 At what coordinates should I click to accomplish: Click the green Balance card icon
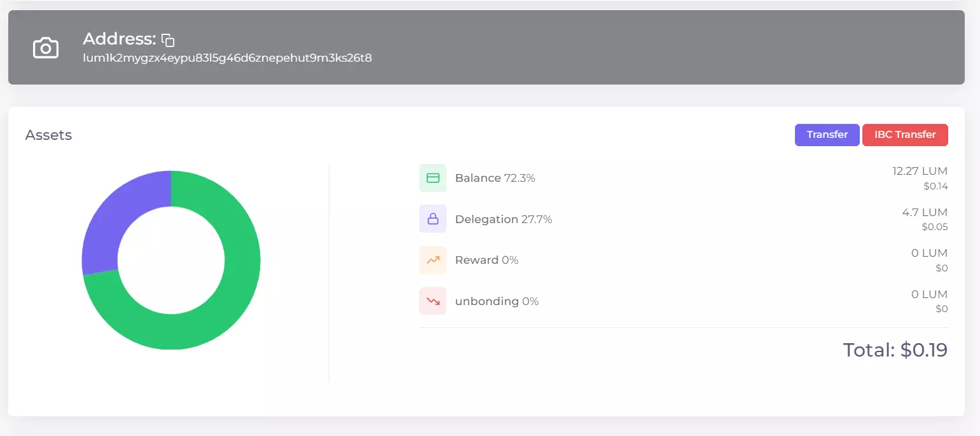(432, 178)
